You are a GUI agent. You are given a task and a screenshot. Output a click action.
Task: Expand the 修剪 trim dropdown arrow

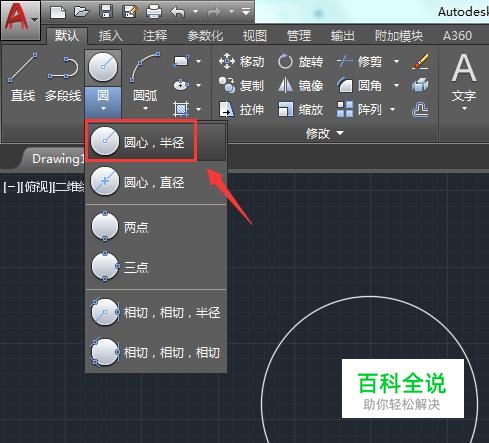(x=396, y=61)
